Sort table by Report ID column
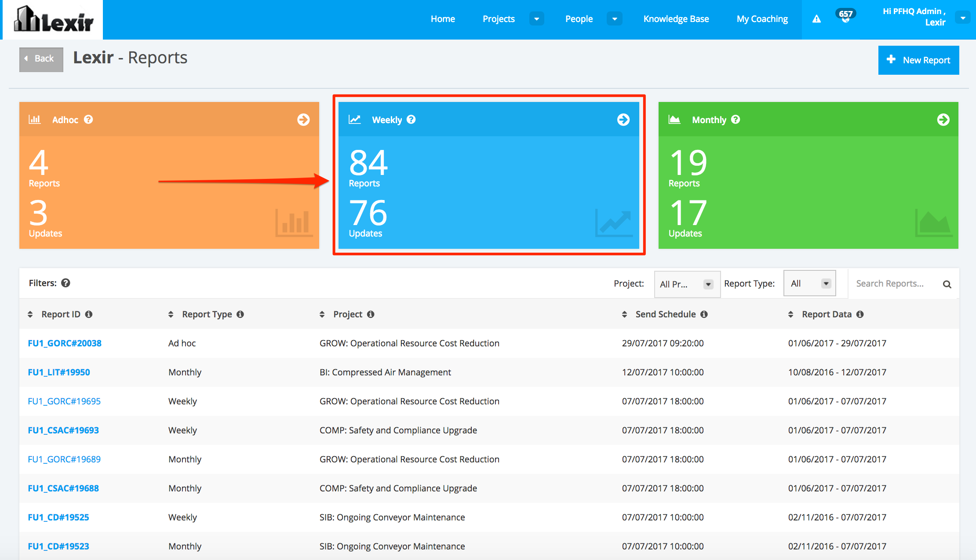 (x=30, y=314)
